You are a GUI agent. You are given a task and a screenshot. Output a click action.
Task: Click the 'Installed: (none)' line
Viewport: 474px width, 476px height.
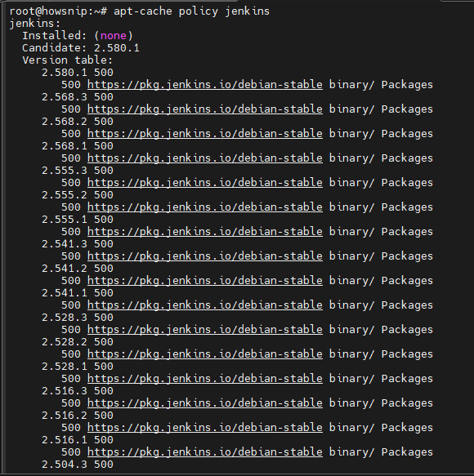coord(78,36)
